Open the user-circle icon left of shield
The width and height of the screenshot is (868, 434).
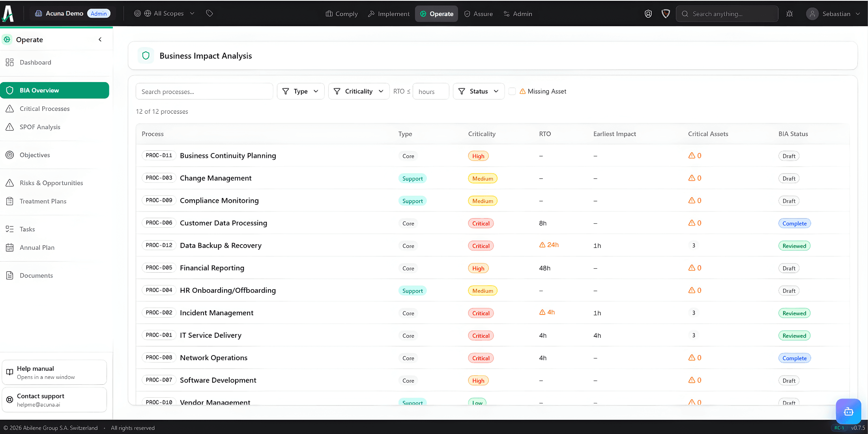[x=648, y=14]
